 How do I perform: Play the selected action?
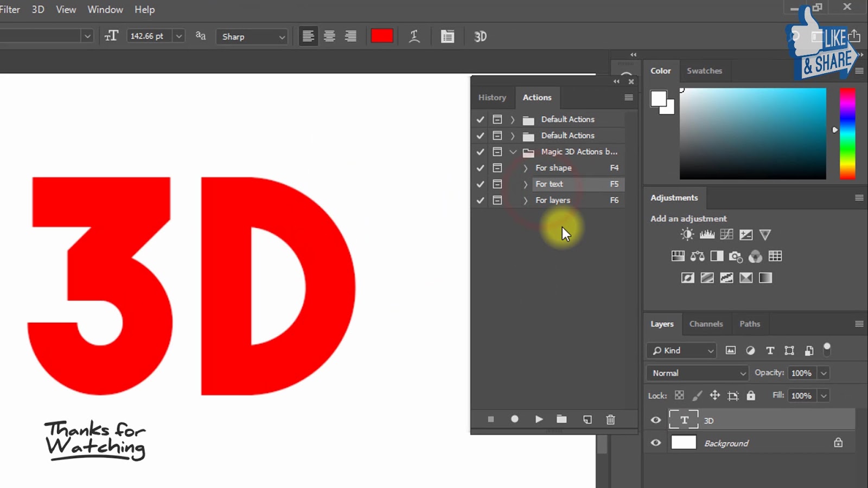click(538, 419)
